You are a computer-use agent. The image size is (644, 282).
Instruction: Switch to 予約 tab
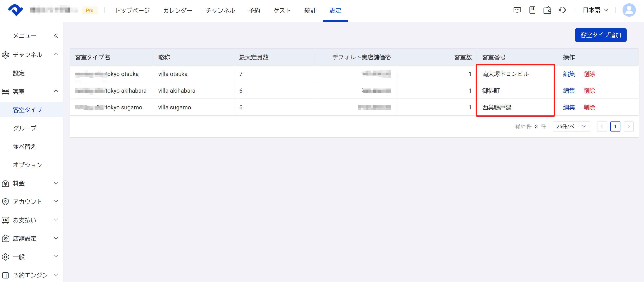pos(254,10)
